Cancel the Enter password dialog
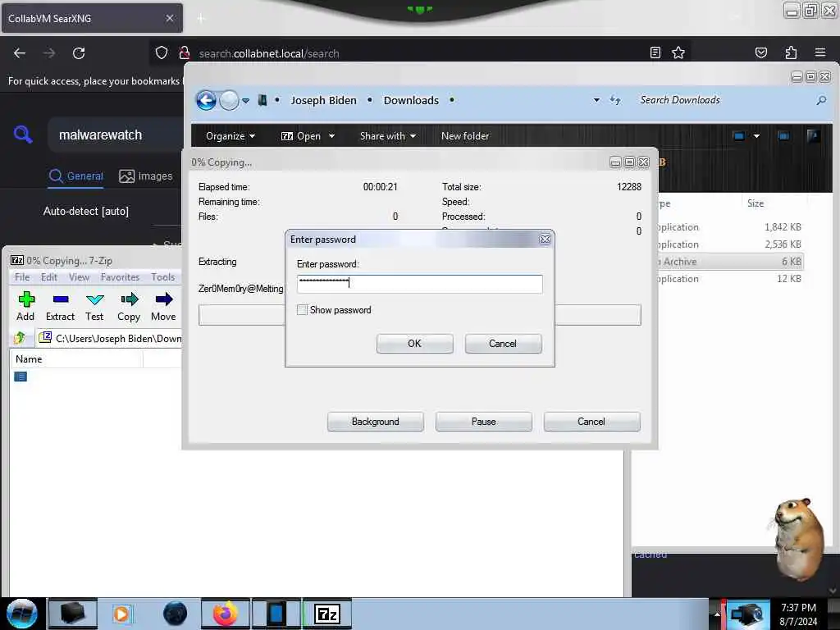Screen dimensions: 840x630 point(503,344)
